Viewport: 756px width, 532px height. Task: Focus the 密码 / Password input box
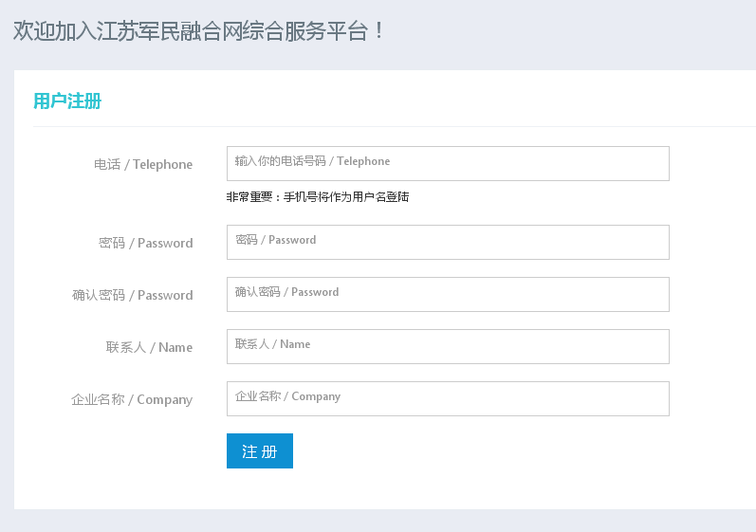tap(448, 242)
